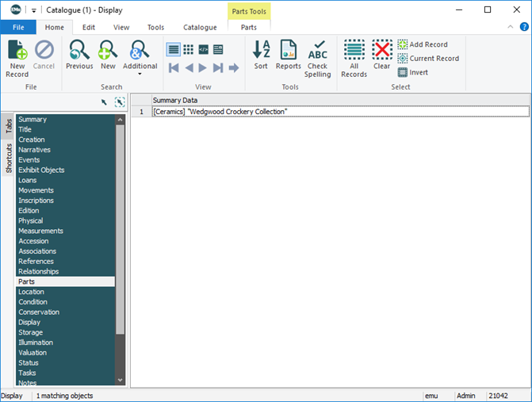Screen dimensions: 532x402
Task: Clear the current selection
Action: point(382,57)
